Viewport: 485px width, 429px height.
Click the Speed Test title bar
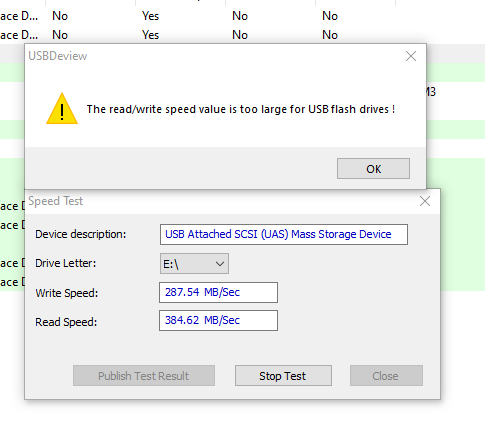[x=220, y=201]
